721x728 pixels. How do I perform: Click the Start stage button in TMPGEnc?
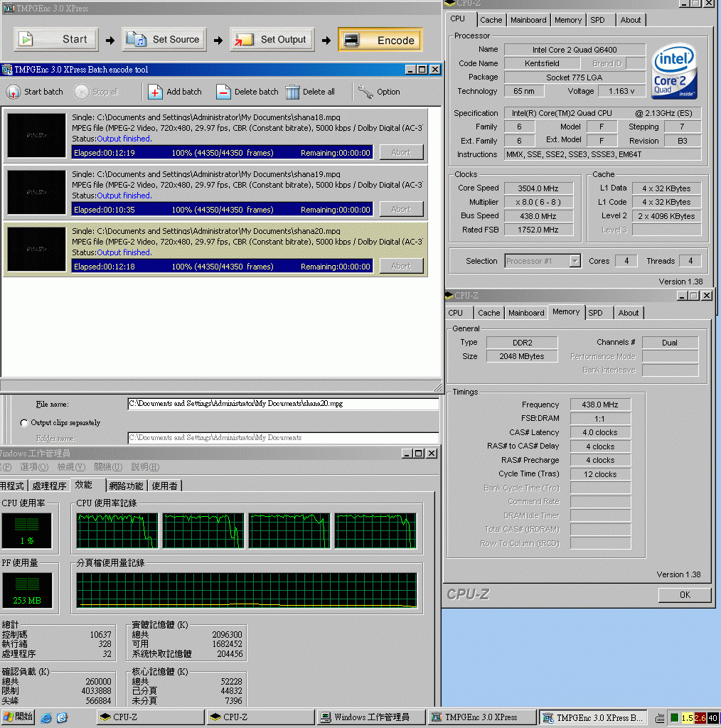pyautogui.click(x=56, y=40)
